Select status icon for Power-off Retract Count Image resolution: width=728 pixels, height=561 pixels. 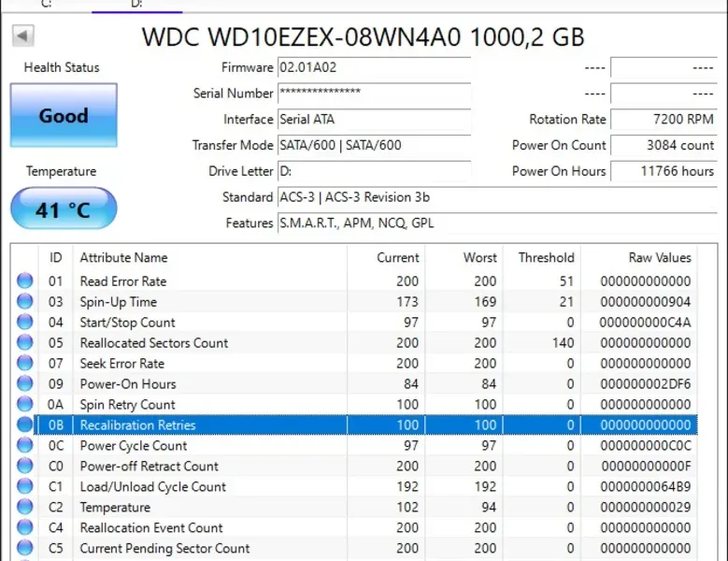point(25,466)
